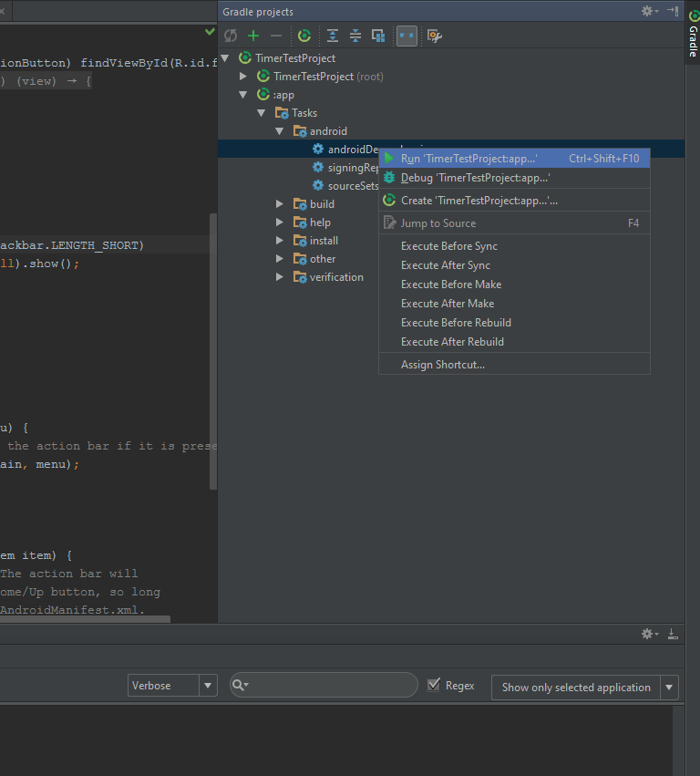The height and width of the screenshot is (776, 700).
Task: Click the logcat search input field
Action: coord(324,685)
